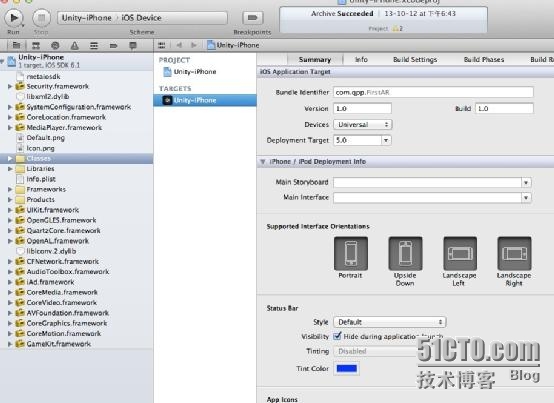This screenshot has height=403, width=554.
Task: Expand the Libraries folder
Action: [x=10, y=169]
